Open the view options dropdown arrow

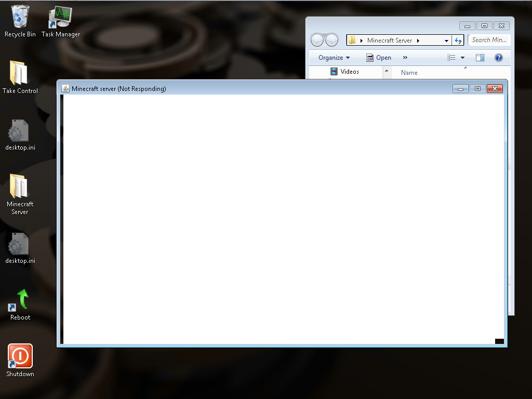pos(462,58)
